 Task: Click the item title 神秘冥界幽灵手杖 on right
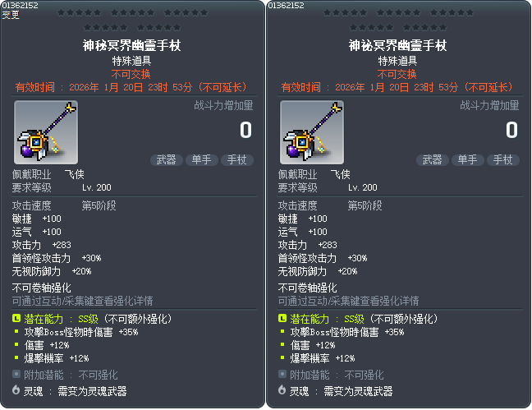[x=397, y=45]
